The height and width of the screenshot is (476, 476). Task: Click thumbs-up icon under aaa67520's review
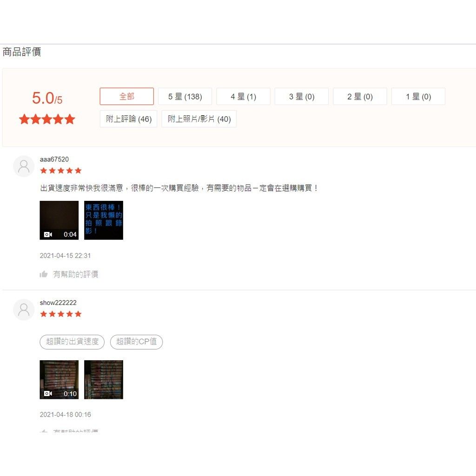(x=44, y=274)
